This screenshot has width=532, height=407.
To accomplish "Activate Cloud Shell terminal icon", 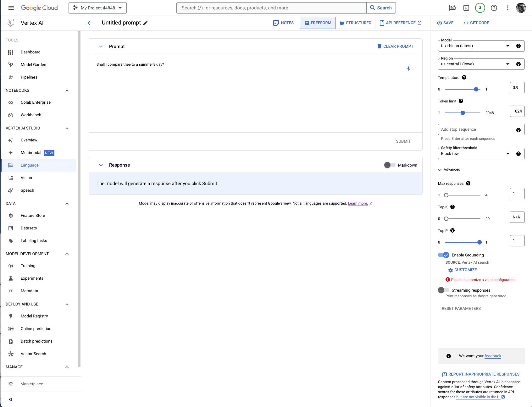I will 466,8.
